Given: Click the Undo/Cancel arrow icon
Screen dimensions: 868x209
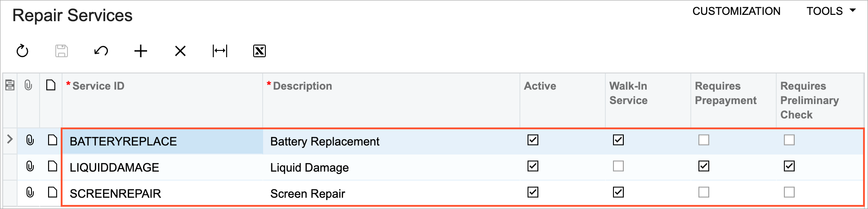Looking at the screenshot, I should point(101,51).
